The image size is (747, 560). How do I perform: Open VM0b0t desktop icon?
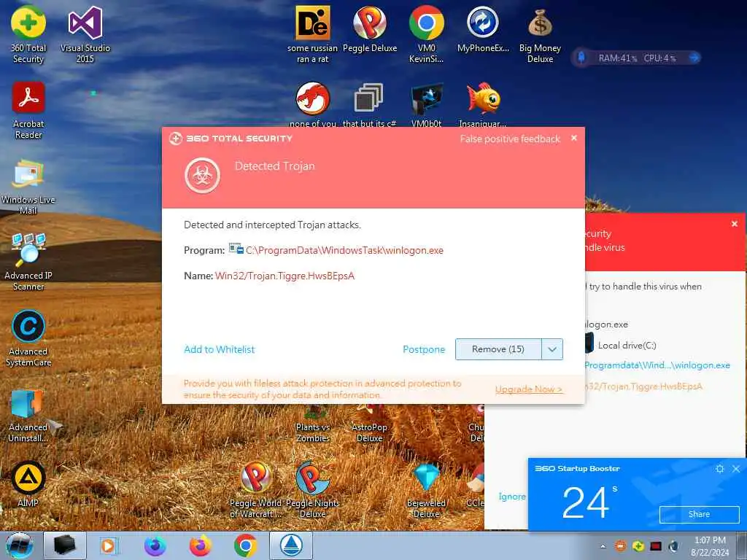pos(426,105)
